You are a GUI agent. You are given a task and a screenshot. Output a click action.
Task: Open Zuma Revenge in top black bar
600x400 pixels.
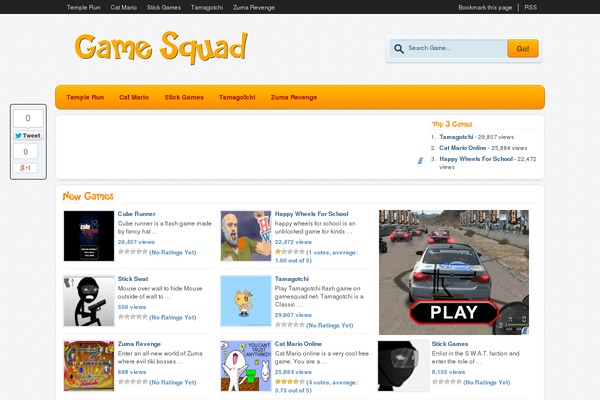(x=254, y=7)
